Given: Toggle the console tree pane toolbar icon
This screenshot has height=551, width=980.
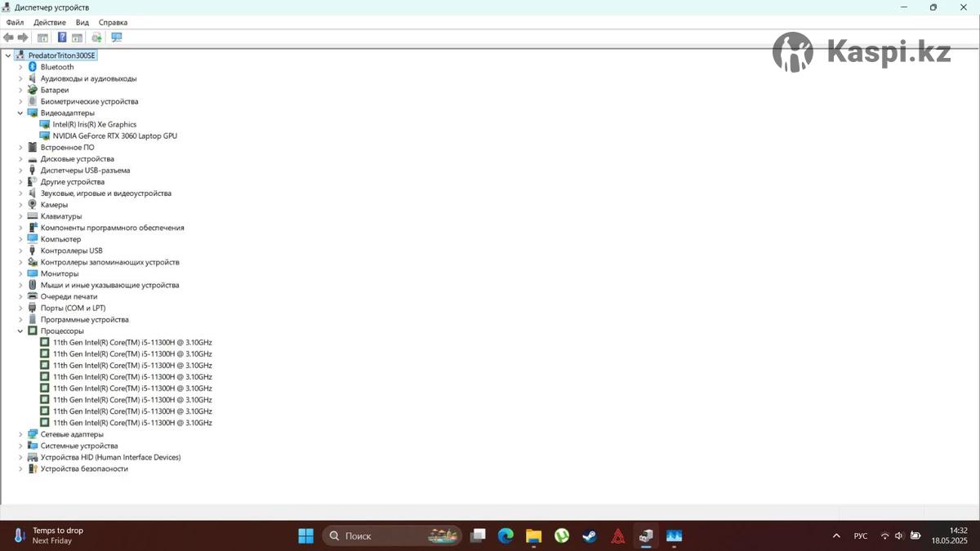Looking at the screenshot, I should [x=42, y=38].
